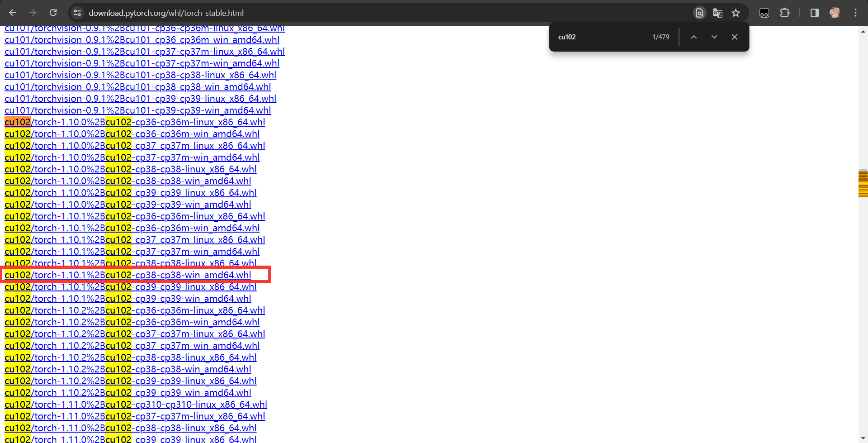Open torch-1.10.2 cu102 cp39 win_amd64 link

(x=127, y=393)
